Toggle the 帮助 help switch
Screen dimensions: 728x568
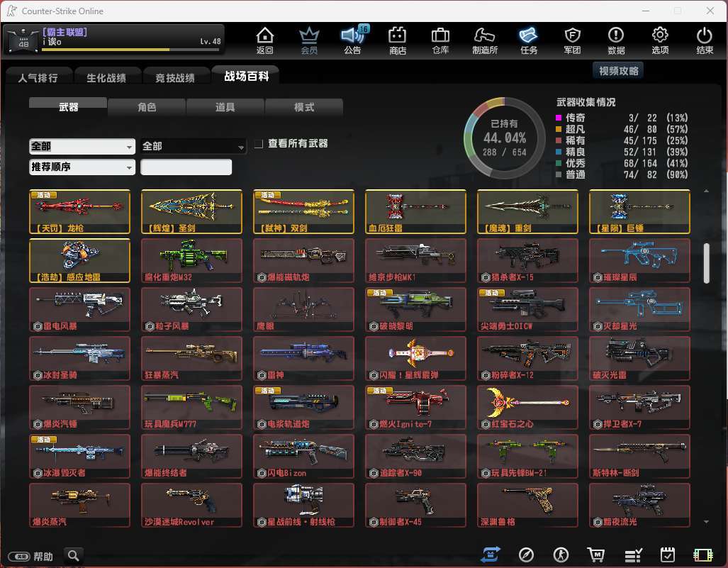19,556
